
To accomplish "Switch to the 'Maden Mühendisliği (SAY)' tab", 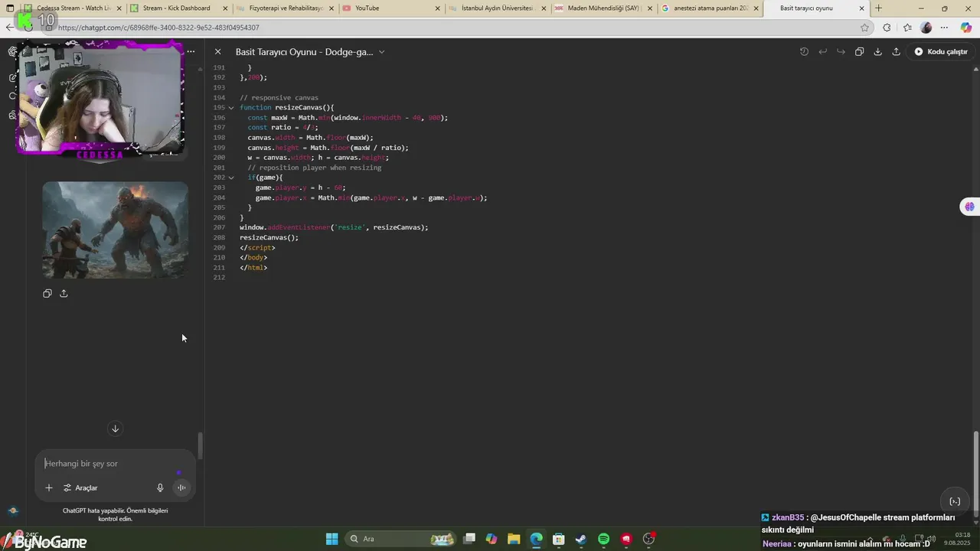I will tap(604, 8).
